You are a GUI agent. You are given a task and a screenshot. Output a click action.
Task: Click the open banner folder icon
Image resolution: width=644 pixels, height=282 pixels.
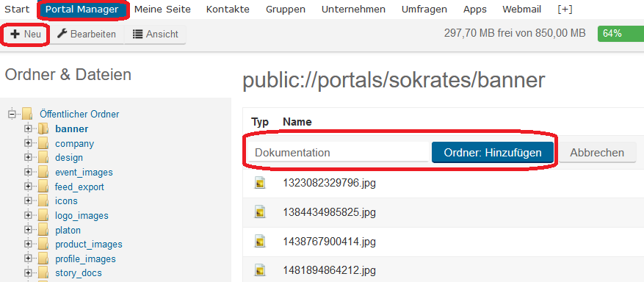(x=43, y=129)
